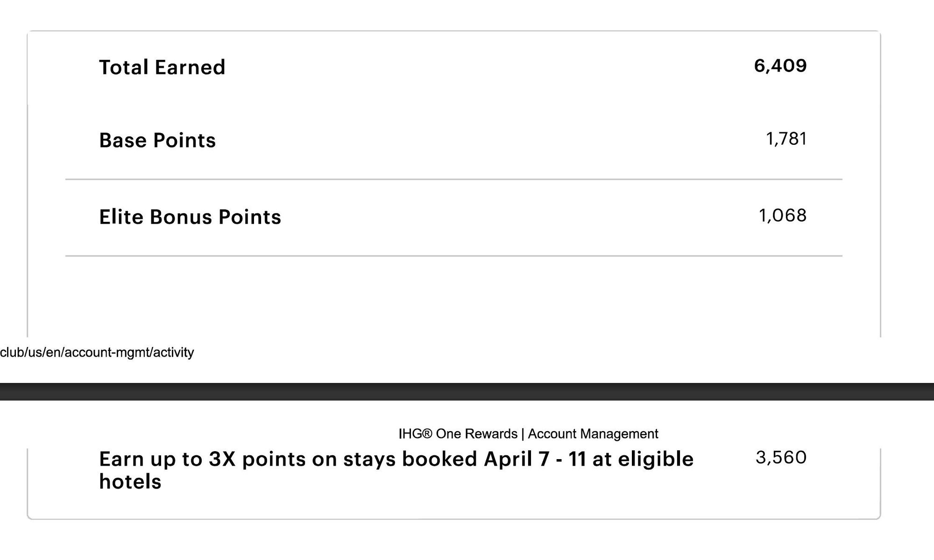Click the 3X text in the promotion

221,459
